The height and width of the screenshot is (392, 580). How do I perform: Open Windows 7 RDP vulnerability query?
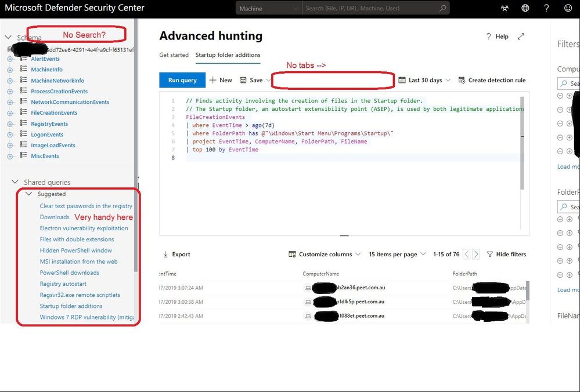point(87,317)
